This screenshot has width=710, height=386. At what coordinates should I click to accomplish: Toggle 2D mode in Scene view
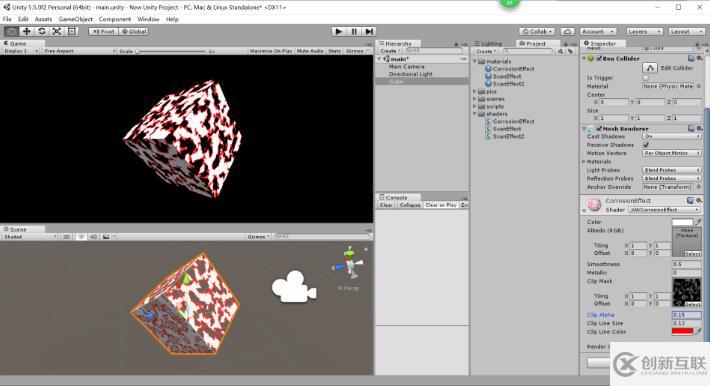tap(67, 236)
